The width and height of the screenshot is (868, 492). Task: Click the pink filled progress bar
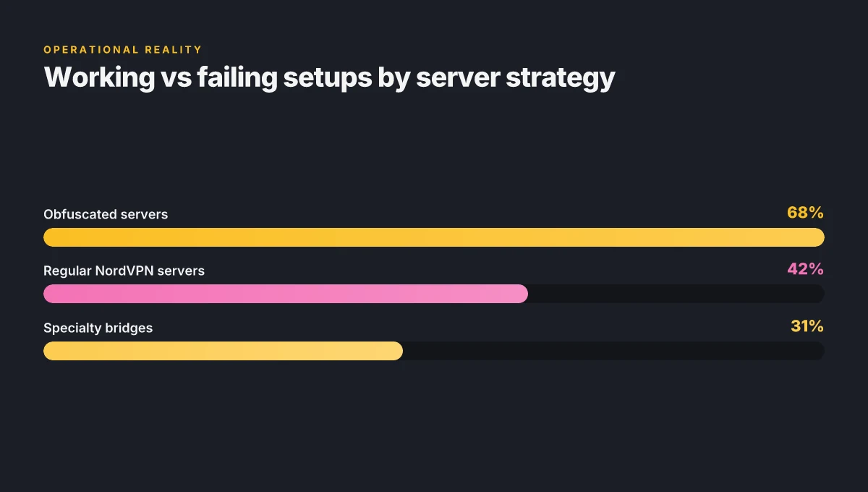(286, 294)
